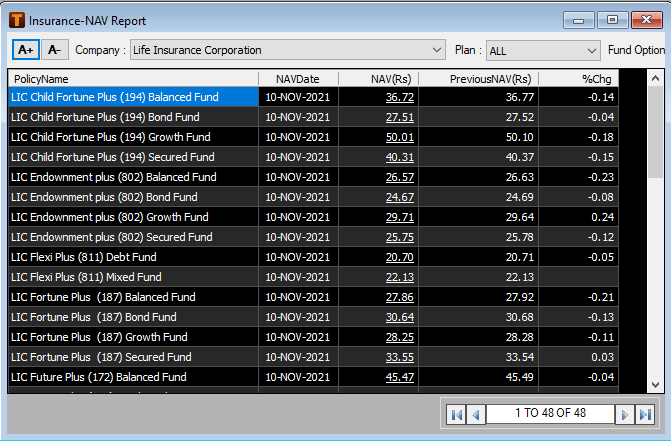Image resolution: width=671 pixels, height=441 pixels.
Task: Select LIC Fortune Plus (187) Secured Fund
Action: (133, 357)
